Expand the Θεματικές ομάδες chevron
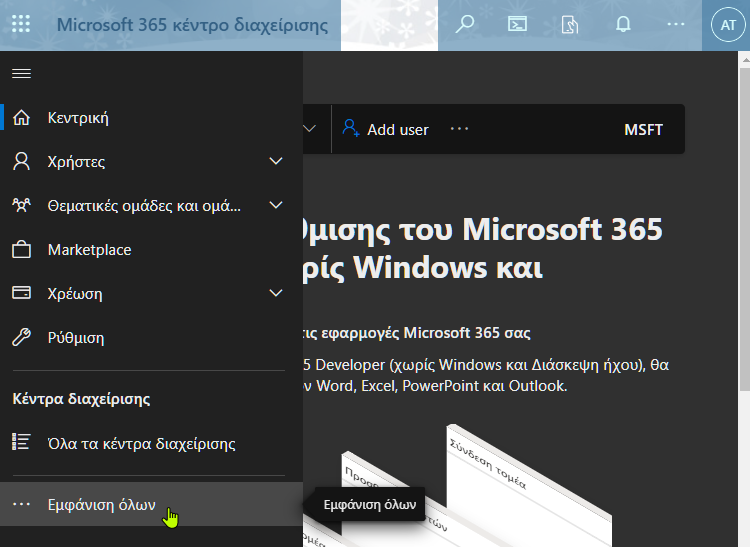This screenshot has height=547, width=750. (x=276, y=205)
